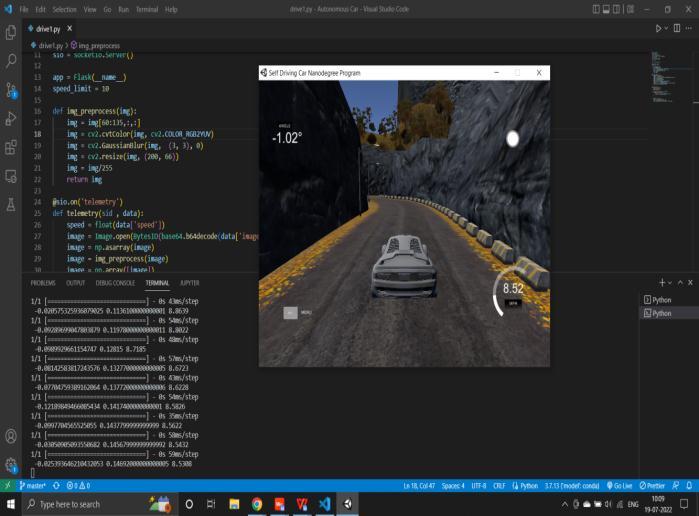Click line number 18 in the editor gutter

(x=37, y=134)
